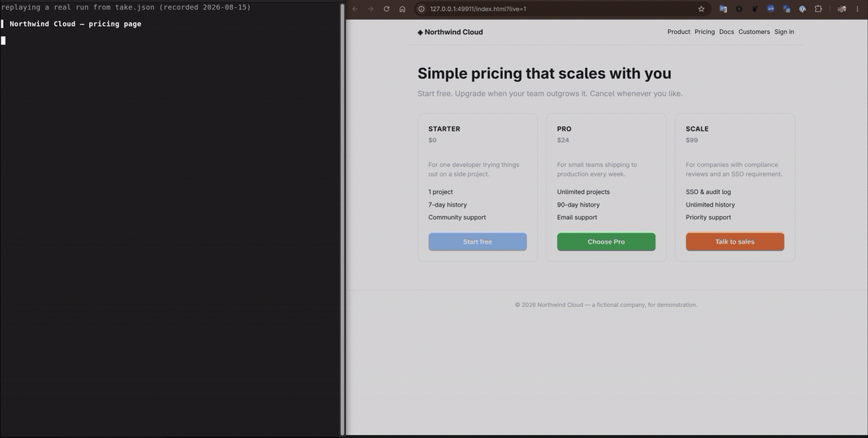Reload the page
Viewport: 868px width, 438px height.
[x=386, y=9]
